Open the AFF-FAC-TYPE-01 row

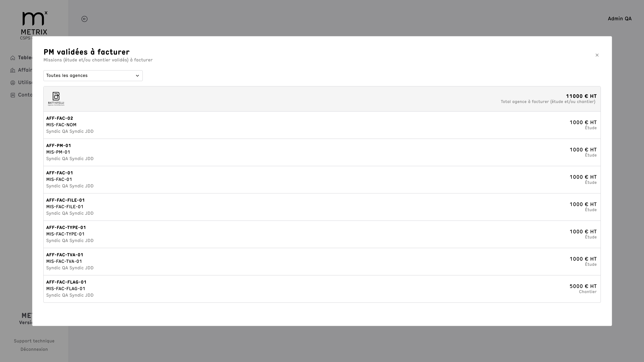(x=322, y=234)
